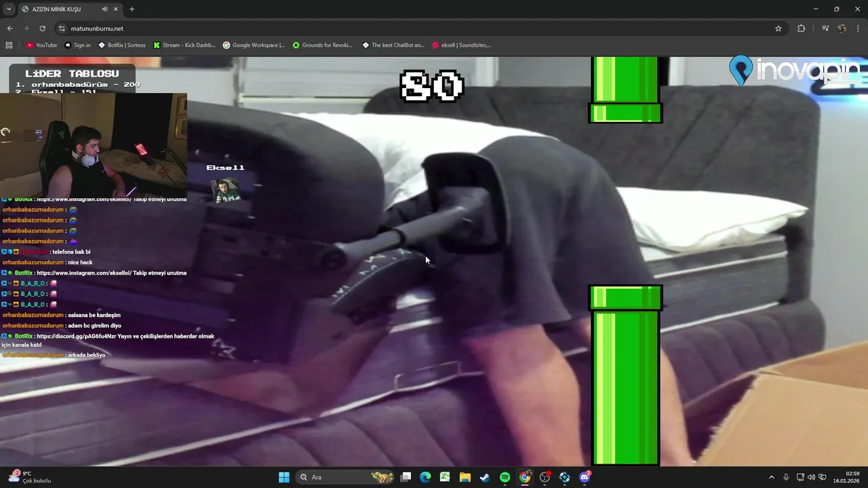This screenshot has height=488, width=868.
Task: Click the BotRix discord.gg invite message
Action: 108,340
